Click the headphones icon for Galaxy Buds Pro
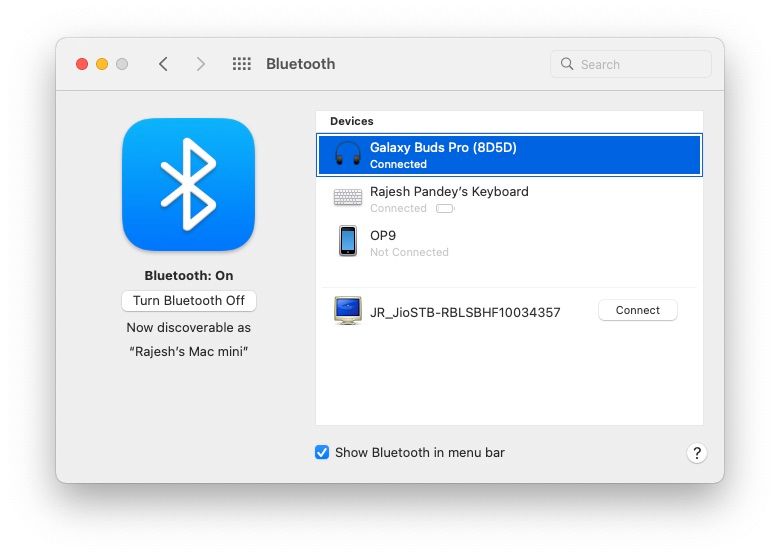 click(347, 155)
